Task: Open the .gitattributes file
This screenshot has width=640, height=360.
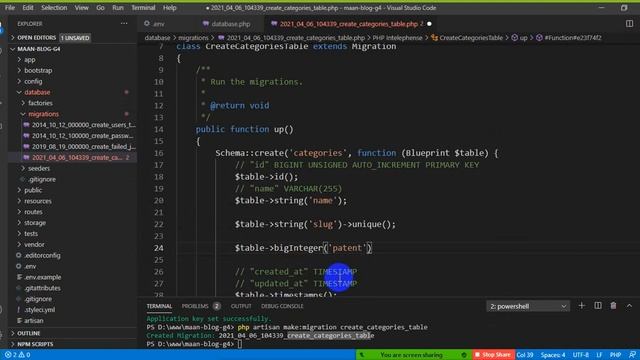Action: click(x=42, y=288)
